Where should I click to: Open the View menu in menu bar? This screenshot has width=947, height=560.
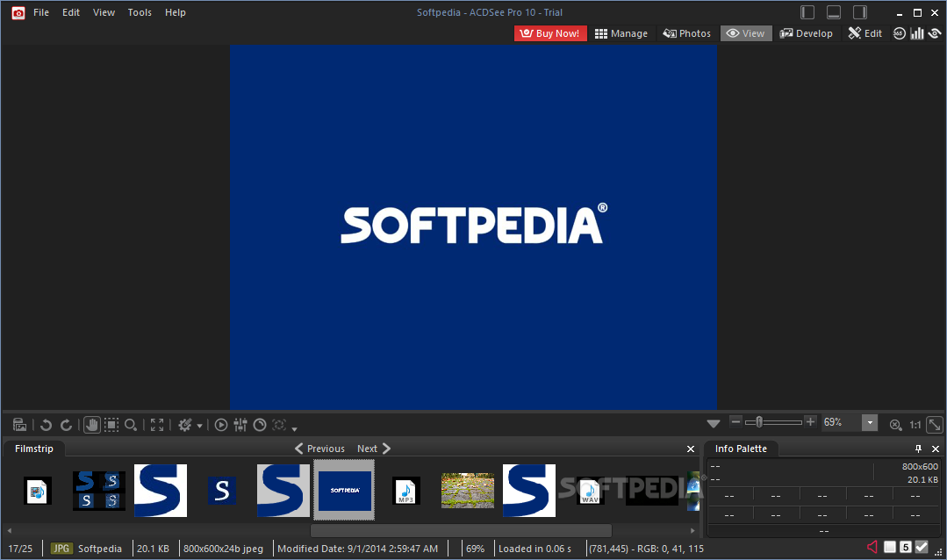[104, 12]
